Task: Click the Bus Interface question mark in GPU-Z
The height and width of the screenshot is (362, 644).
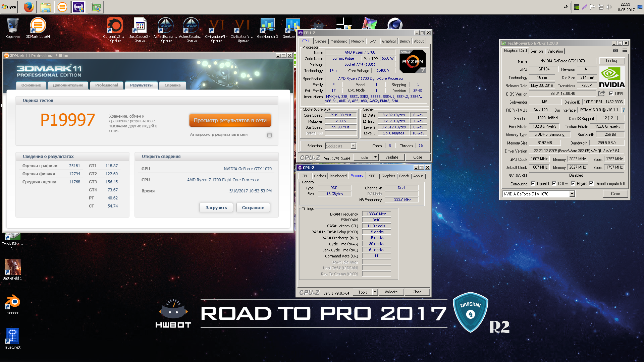Action: pos(624,110)
